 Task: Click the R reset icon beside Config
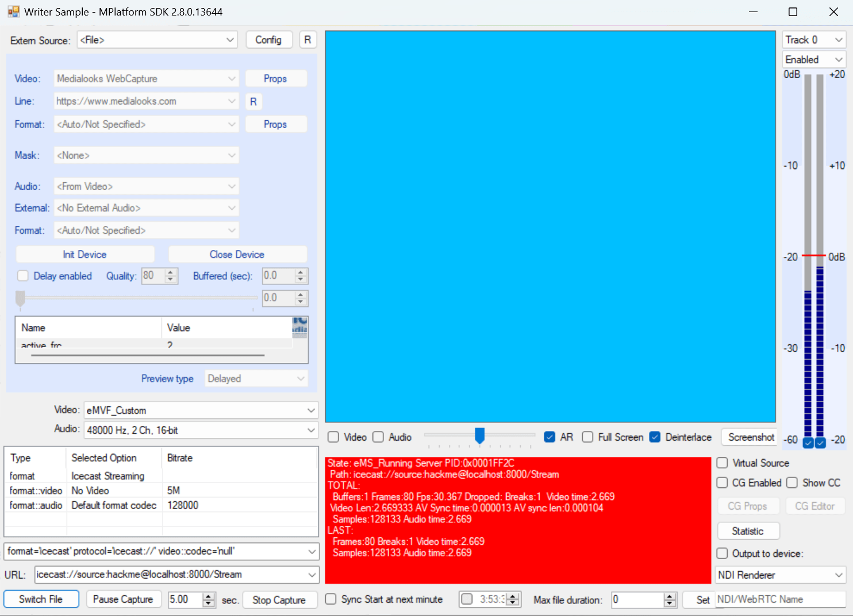308,40
